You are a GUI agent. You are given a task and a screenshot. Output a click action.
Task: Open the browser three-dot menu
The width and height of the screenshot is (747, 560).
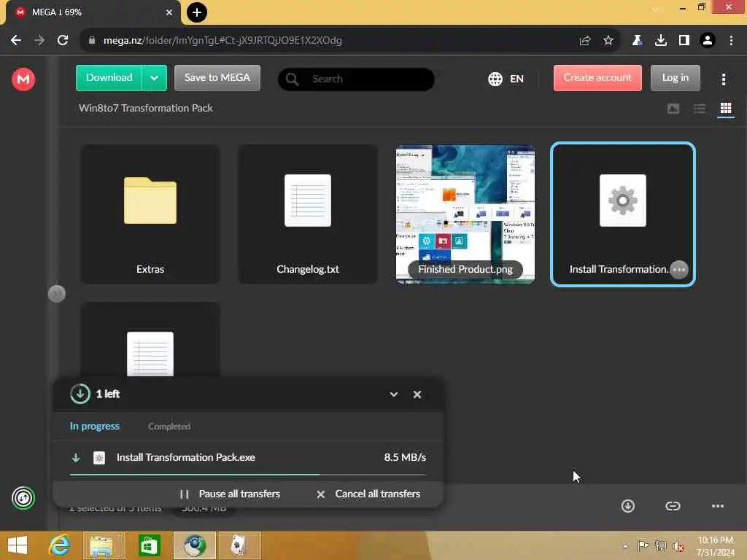click(x=731, y=41)
